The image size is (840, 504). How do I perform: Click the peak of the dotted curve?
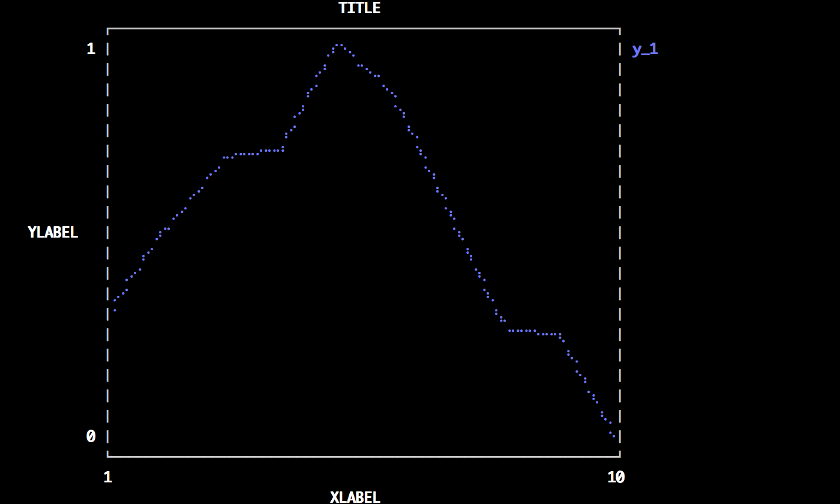(x=339, y=45)
